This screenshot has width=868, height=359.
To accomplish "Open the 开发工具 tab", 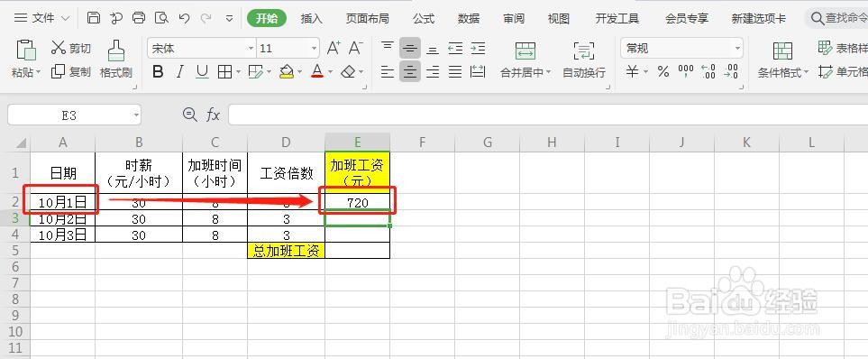I will click(x=617, y=18).
